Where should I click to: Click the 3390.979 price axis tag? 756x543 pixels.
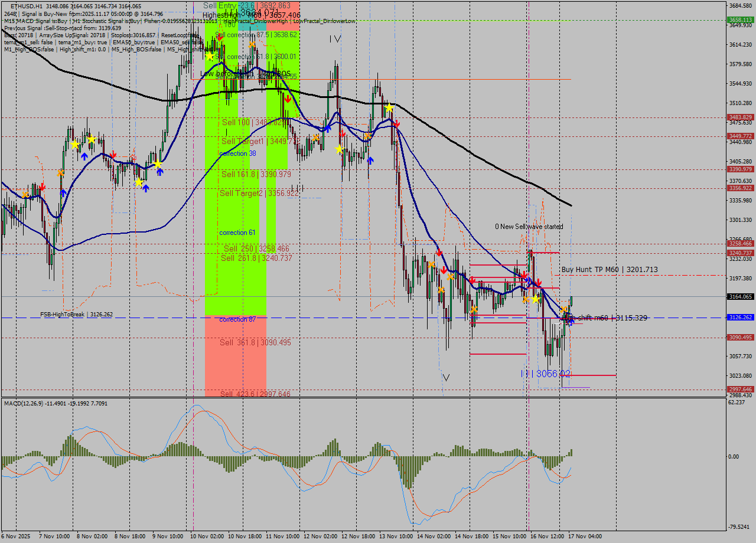pyautogui.click(x=740, y=169)
